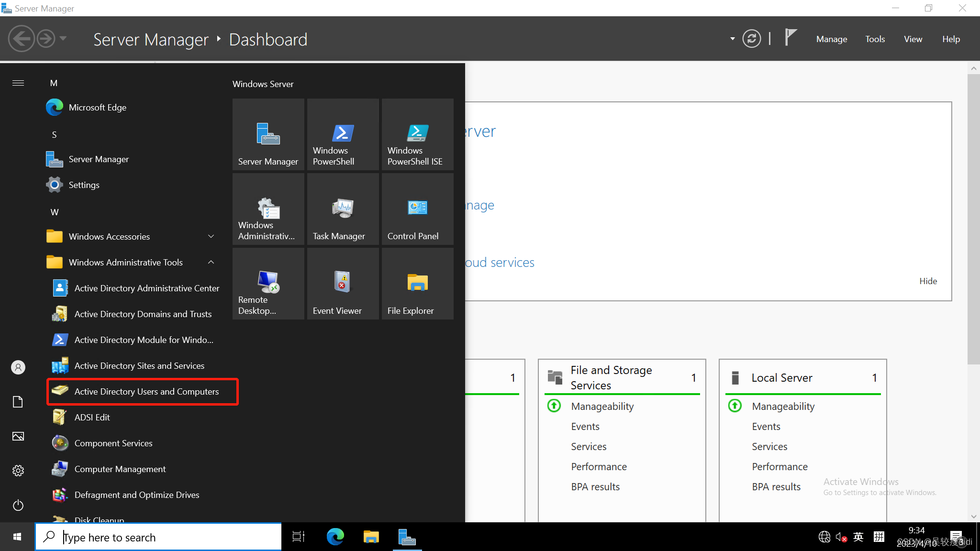Open Microsoft Edge from the taskbar

tap(335, 537)
